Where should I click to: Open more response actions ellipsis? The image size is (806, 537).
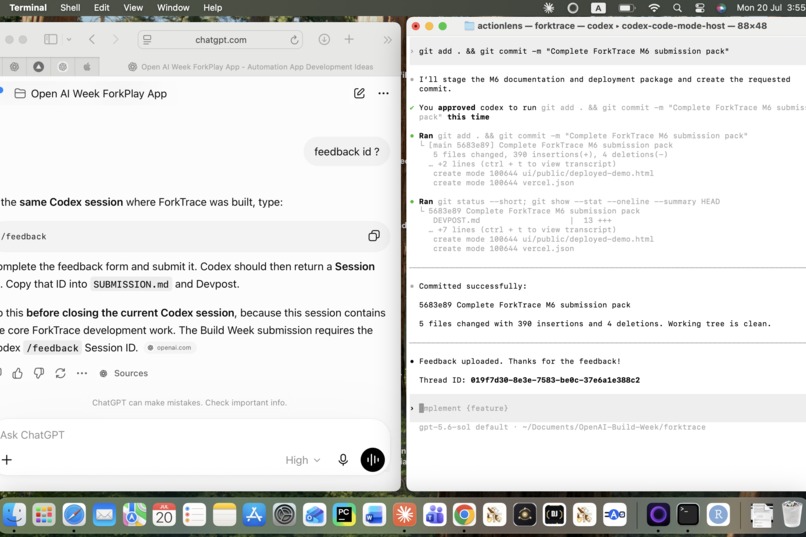tap(82, 373)
